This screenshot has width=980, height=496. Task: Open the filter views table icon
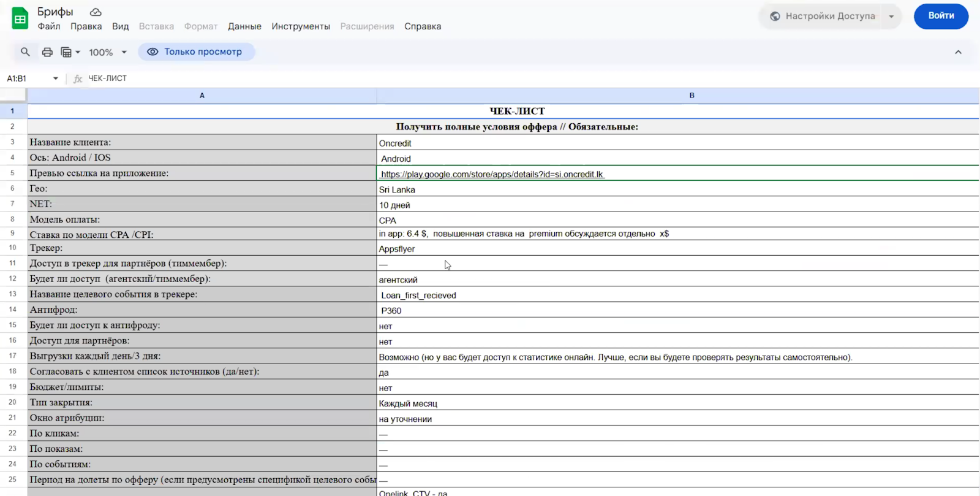(x=70, y=52)
